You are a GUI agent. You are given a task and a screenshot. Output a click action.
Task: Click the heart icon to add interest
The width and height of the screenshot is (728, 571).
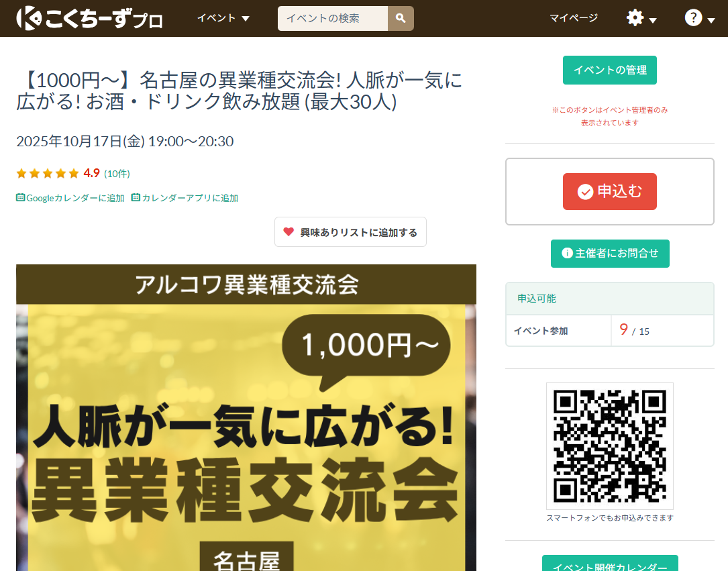289,231
